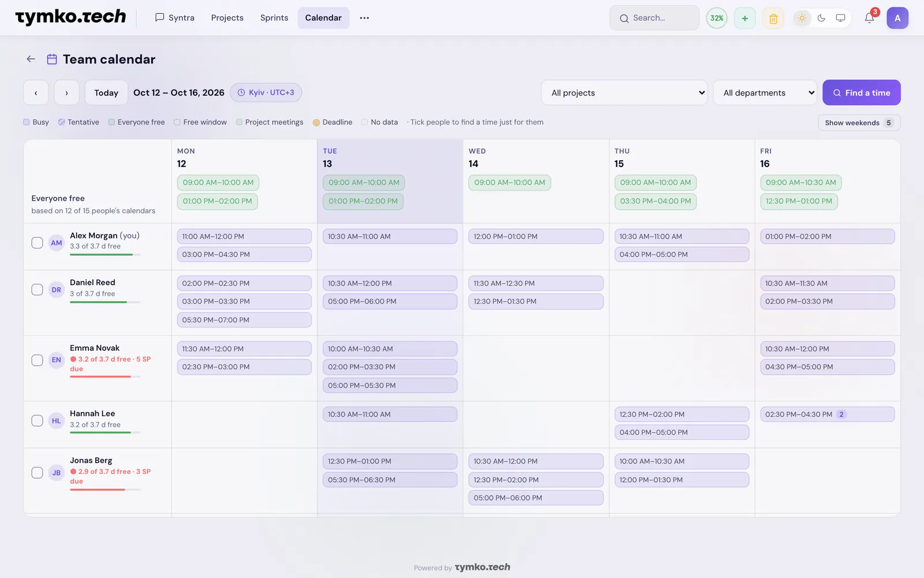Select Monday 09:00 AM–10:00 AM free slot
Viewport: 924px width, 578px height.
pos(218,183)
